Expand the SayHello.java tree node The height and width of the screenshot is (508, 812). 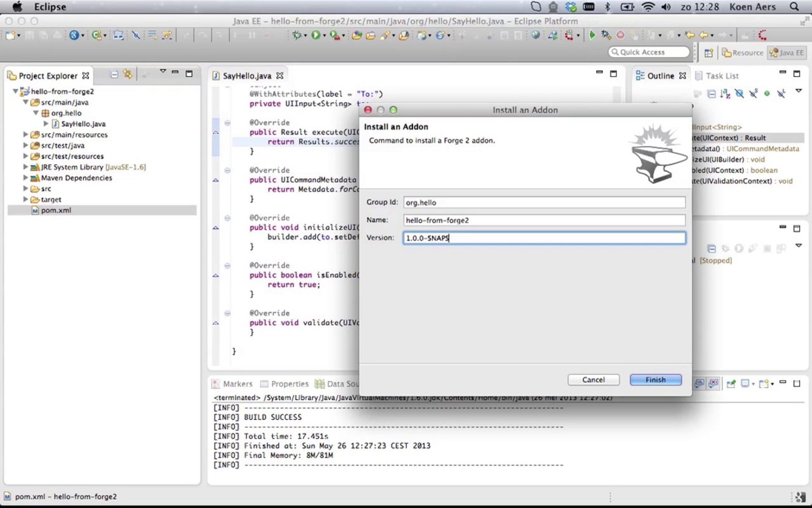46,124
